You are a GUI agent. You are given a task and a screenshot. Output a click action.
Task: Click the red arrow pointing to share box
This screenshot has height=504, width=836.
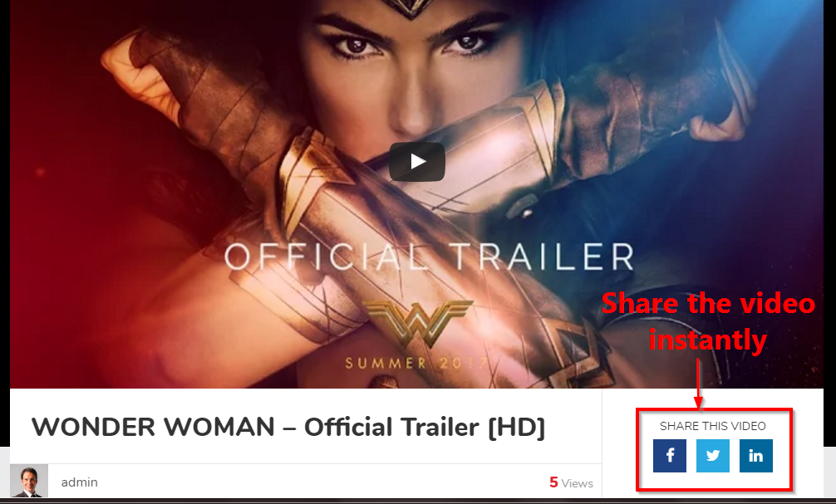(698, 384)
